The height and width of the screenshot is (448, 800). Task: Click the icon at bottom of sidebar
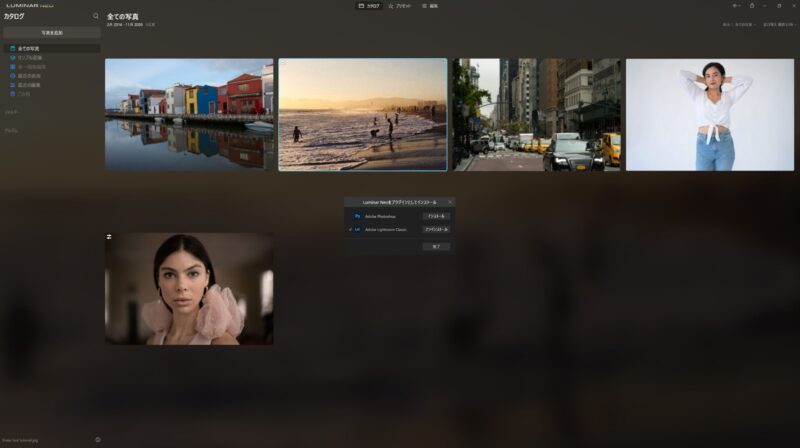coord(97,439)
